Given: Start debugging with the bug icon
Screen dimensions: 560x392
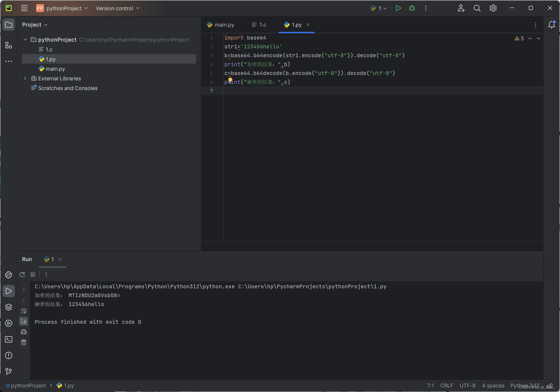Looking at the screenshot, I should coord(412,8).
